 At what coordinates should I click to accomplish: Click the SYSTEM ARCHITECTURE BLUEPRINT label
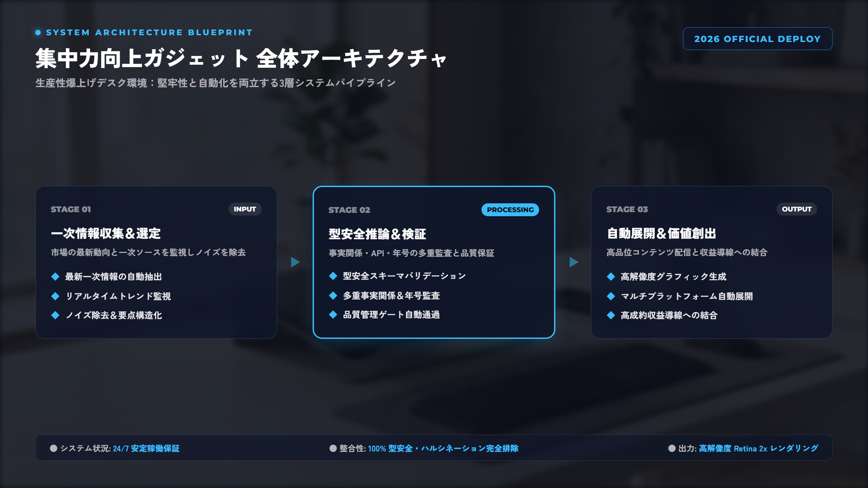coord(149,33)
